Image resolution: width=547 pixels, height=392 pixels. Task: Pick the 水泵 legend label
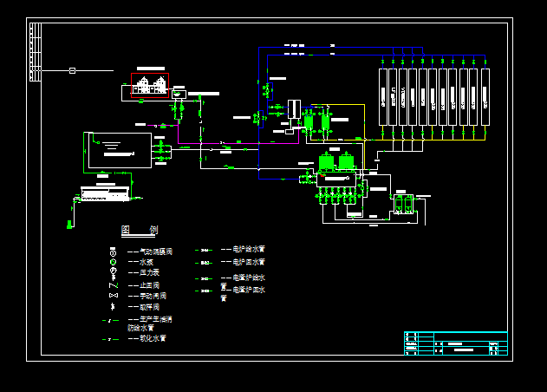[x=147, y=262]
